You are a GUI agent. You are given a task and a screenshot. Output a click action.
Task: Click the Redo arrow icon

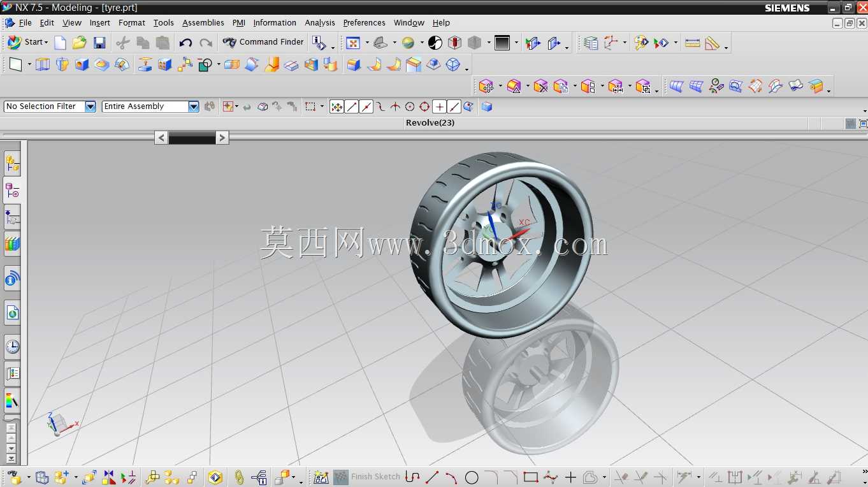[205, 43]
